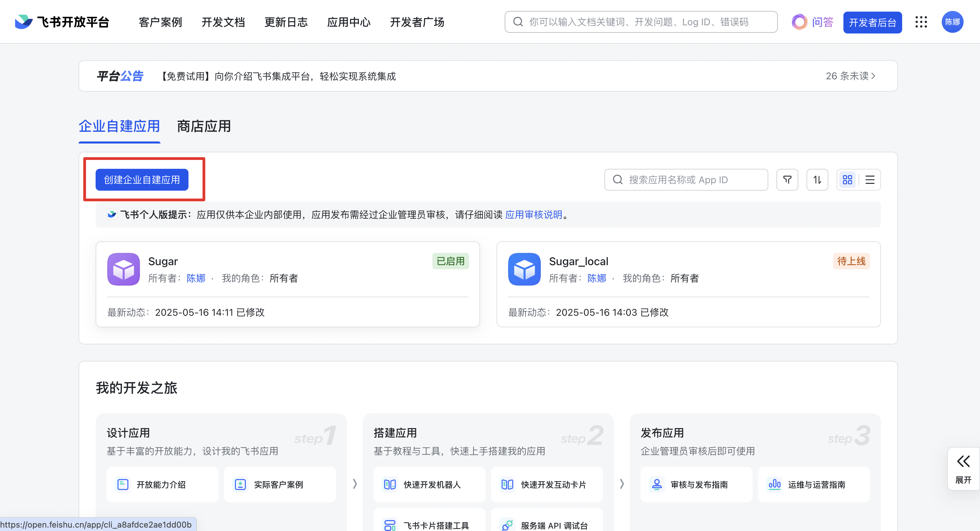Click the chevron between step 1 and step 2
This screenshot has width=980, height=531.
(354, 484)
